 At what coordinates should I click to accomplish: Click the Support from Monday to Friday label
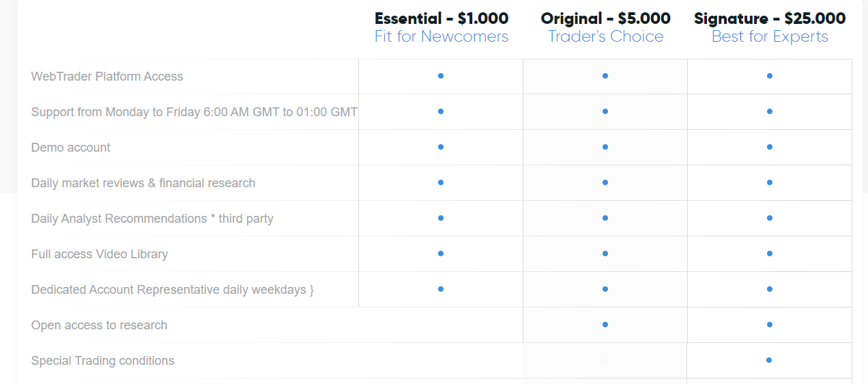coord(194,112)
